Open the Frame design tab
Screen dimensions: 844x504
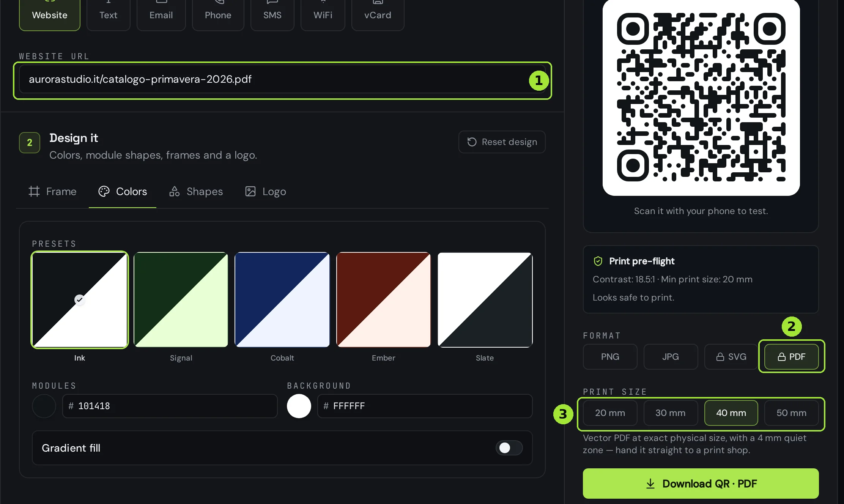pyautogui.click(x=52, y=191)
